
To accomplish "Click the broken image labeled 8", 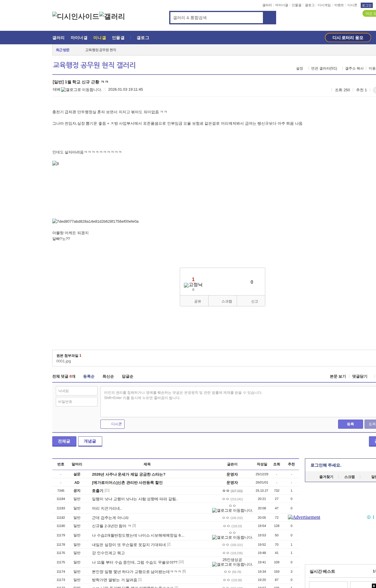I will click(56, 163).
